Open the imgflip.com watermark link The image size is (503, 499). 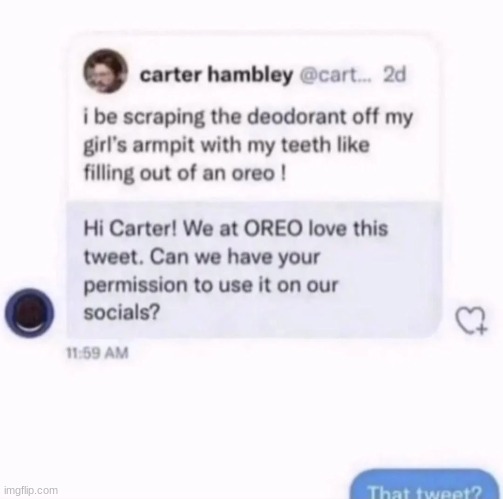(31, 491)
